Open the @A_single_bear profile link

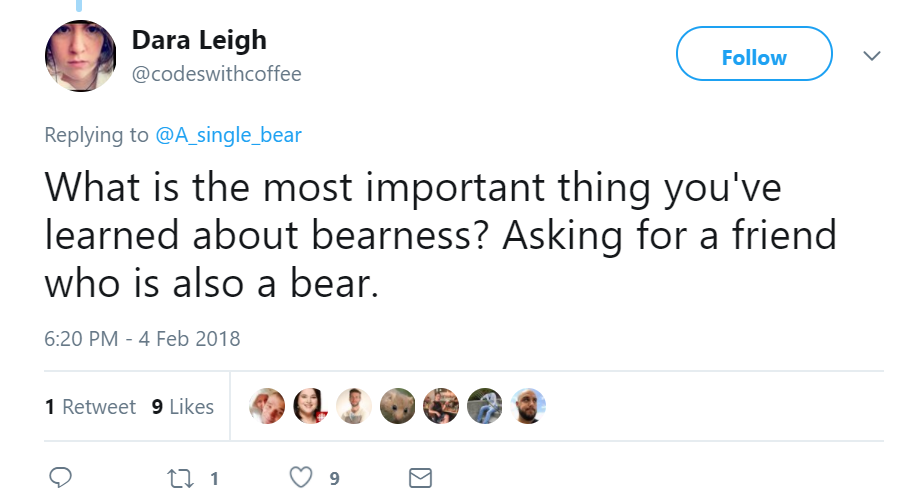point(229,136)
